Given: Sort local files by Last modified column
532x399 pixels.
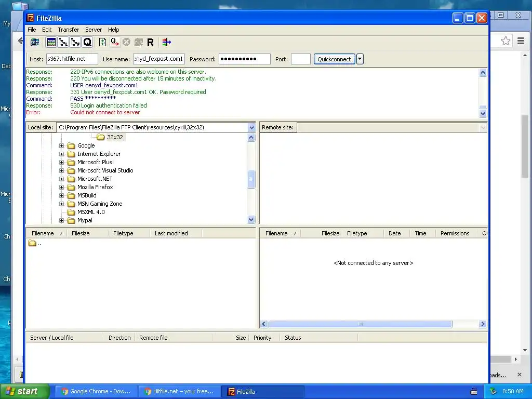Looking at the screenshot, I should click(x=176, y=233).
